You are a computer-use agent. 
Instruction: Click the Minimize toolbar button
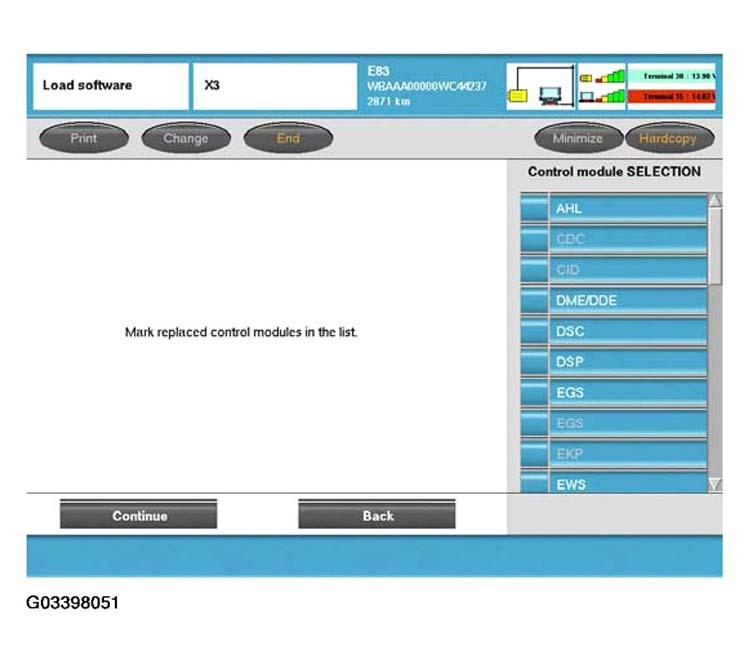(x=578, y=139)
